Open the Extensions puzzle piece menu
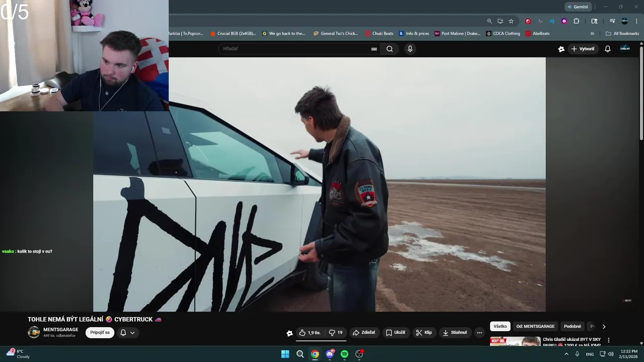Viewport: 644px width, 362px height. (577, 21)
